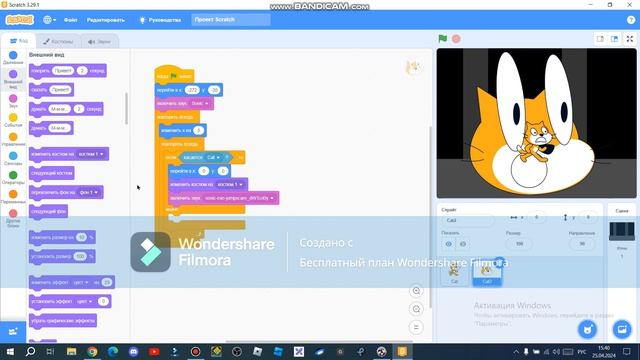This screenshot has height=360, width=640.
Task: Select the Звук blocks category
Action: 13,101
